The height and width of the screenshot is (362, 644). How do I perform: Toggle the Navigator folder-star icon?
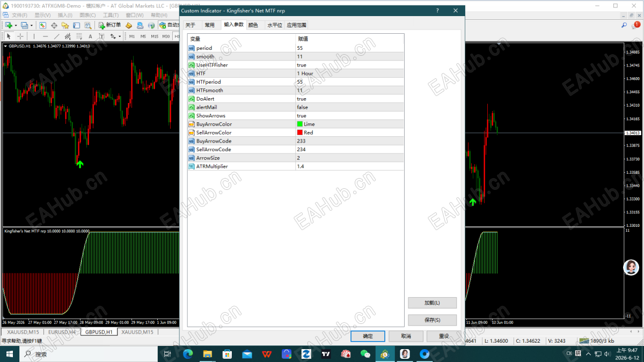pyautogui.click(x=65, y=25)
